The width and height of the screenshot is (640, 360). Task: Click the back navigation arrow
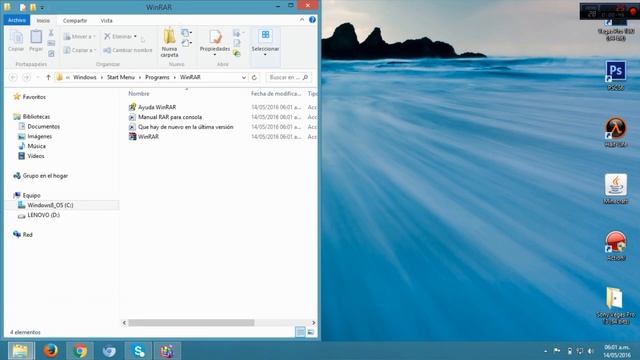tap(13, 77)
